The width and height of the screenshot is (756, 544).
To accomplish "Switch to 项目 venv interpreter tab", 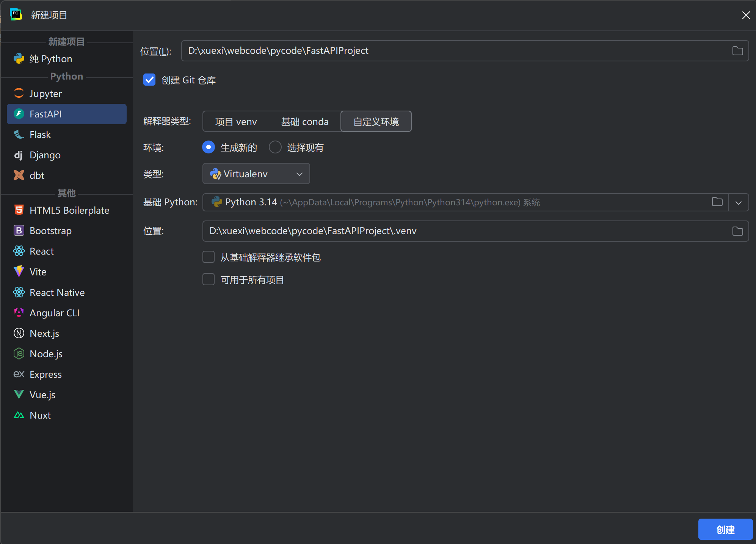I will [236, 122].
